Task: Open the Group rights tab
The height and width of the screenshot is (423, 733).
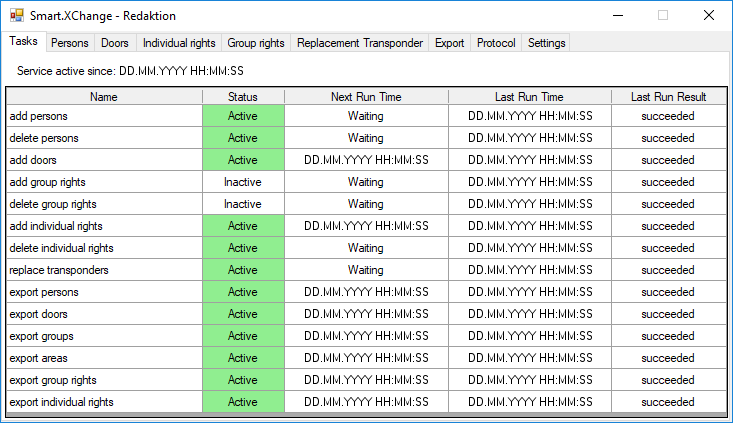Action: [256, 43]
